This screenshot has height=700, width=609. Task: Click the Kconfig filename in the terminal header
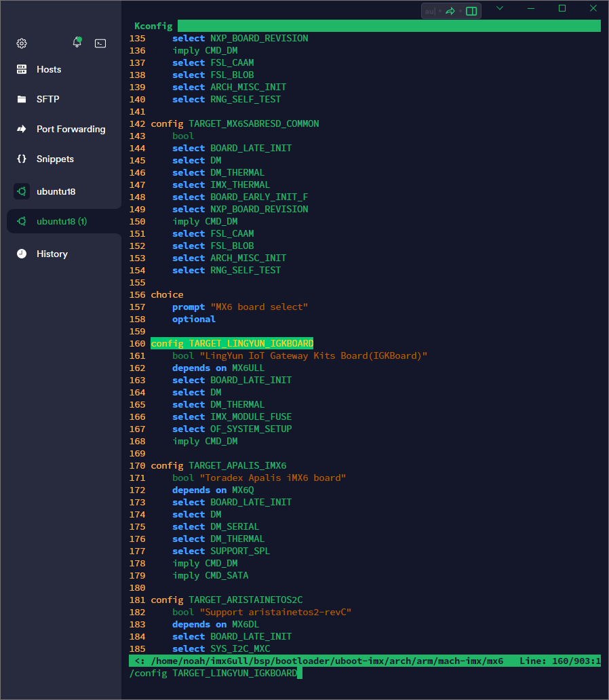coord(153,26)
